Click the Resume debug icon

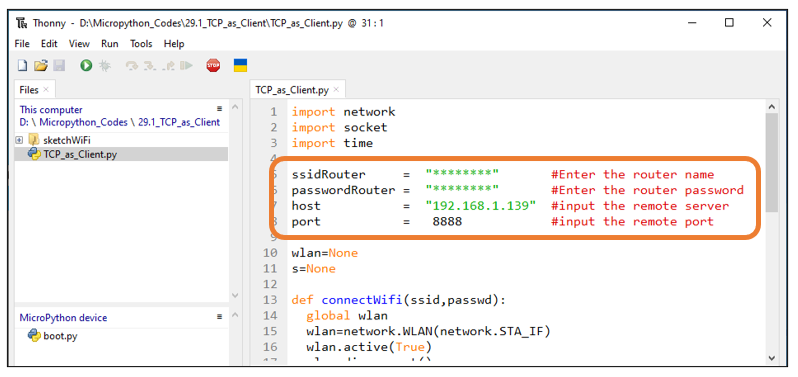pos(187,65)
